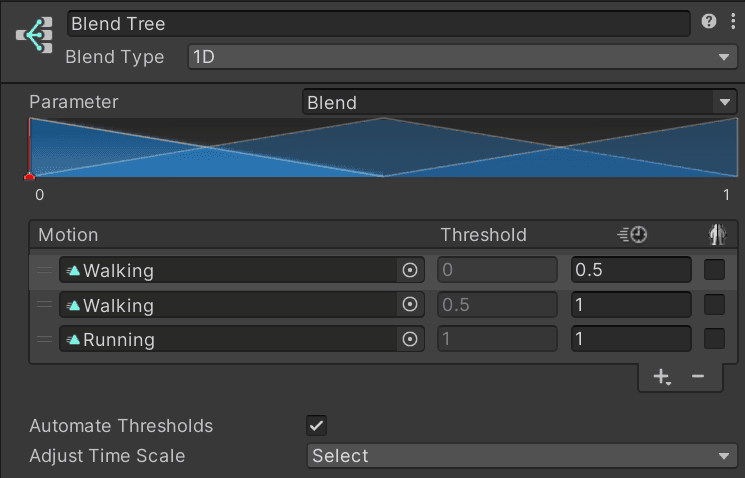Click the Blend Tree node icon
The image size is (745, 478).
pyautogui.click(x=34, y=36)
